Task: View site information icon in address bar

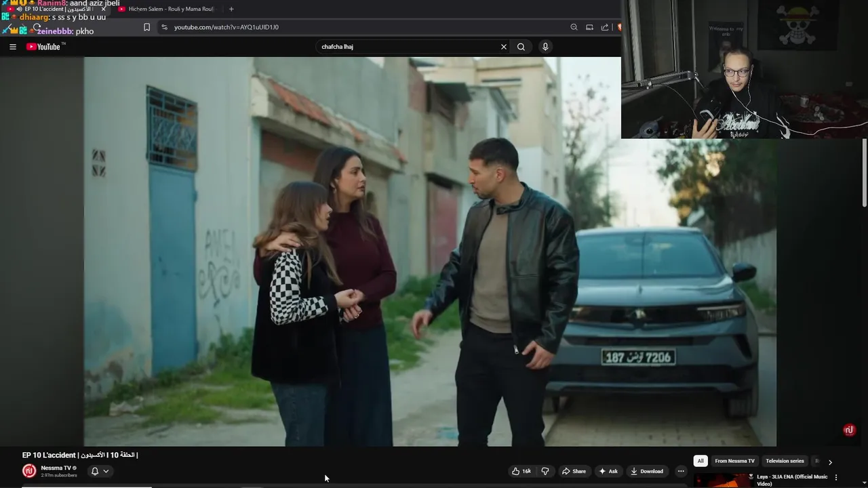Action: tap(164, 27)
